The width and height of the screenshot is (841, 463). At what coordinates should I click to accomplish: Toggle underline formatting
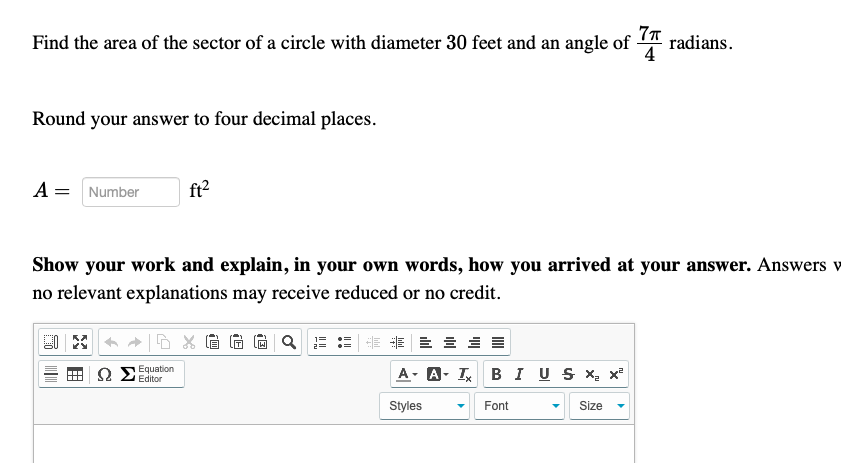point(544,374)
